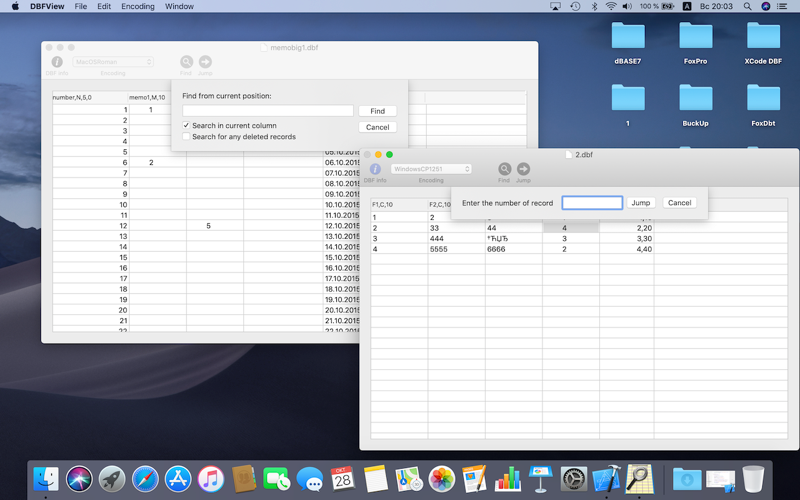Click DBF Info icon in memobig1.dbf window

(57, 62)
